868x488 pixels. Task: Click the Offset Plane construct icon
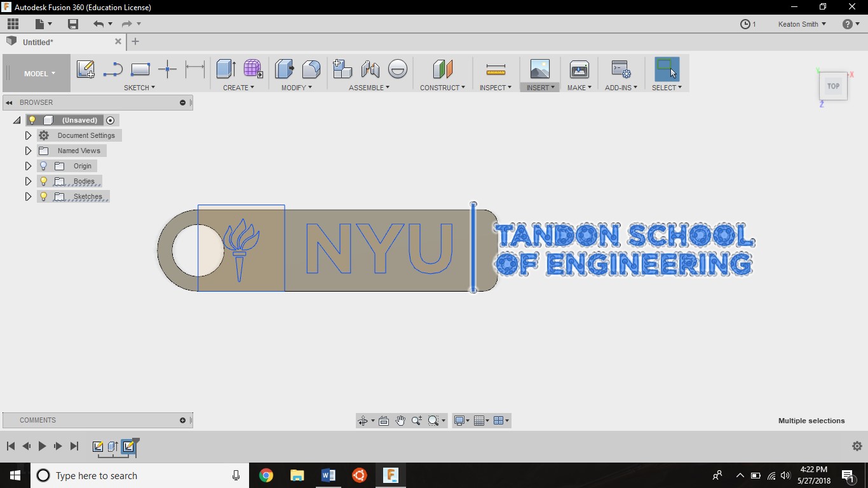click(443, 69)
